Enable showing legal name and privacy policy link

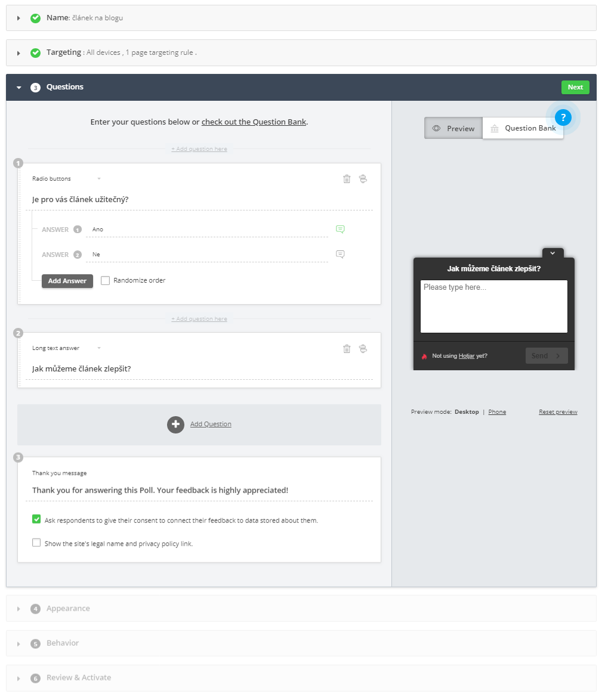click(36, 543)
